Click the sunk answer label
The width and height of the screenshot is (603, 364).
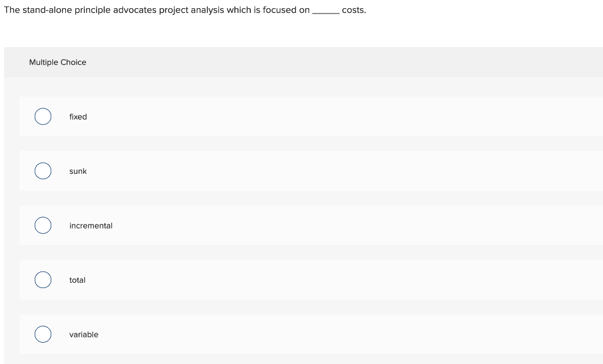[77, 171]
